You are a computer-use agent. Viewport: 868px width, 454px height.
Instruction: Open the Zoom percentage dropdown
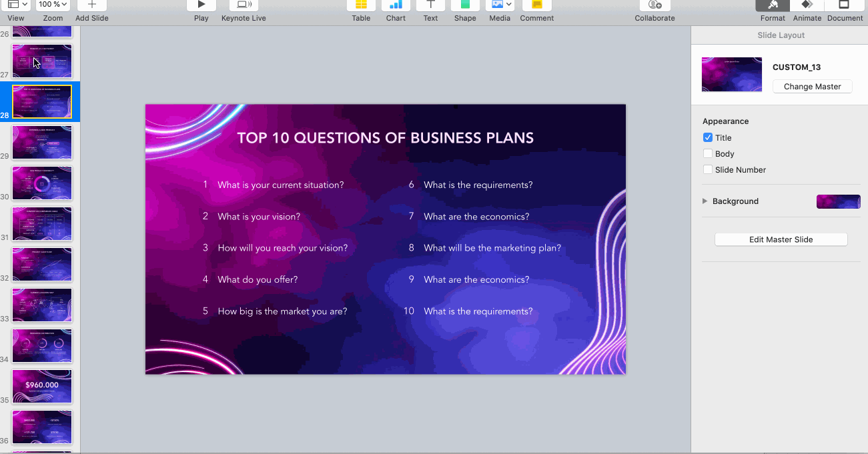pos(53,5)
